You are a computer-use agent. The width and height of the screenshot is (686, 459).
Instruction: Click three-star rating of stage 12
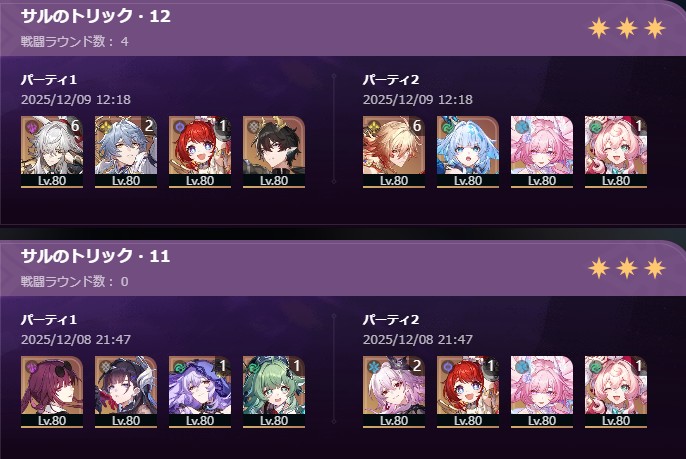click(626, 28)
